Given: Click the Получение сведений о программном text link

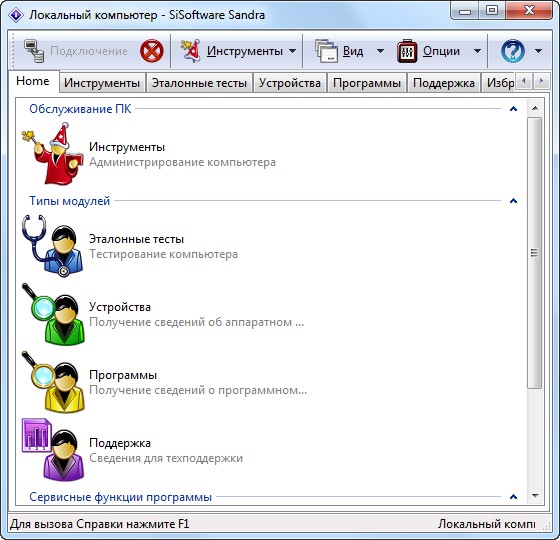Looking at the screenshot, I should (x=198, y=390).
